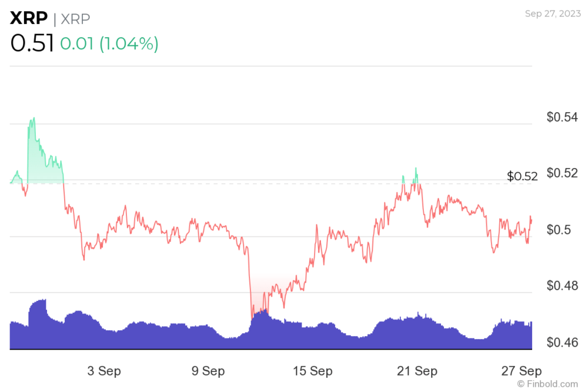Screen dimensions: 588x392
Task: Click the $0.52 reference line tag
Action: pyautogui.click(x=522, y=176)
